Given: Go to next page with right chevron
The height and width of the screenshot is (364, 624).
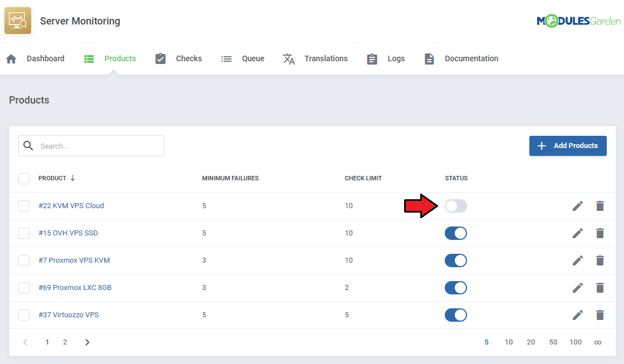Looking at the screenshot, I should pos(87,342).
